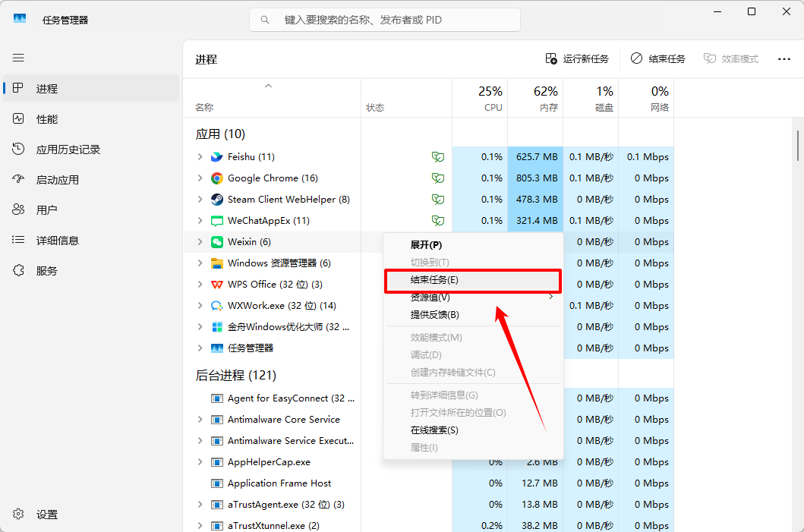Switch to 详细信息 view
The height and width of the screenshot is (532, 804).
(91, 240)
